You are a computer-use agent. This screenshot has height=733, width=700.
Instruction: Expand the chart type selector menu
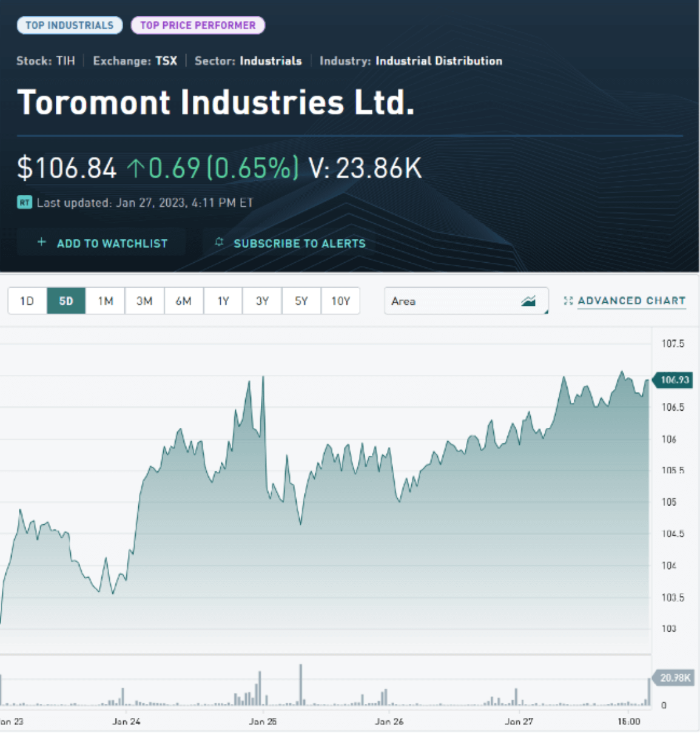coord(466,300)
